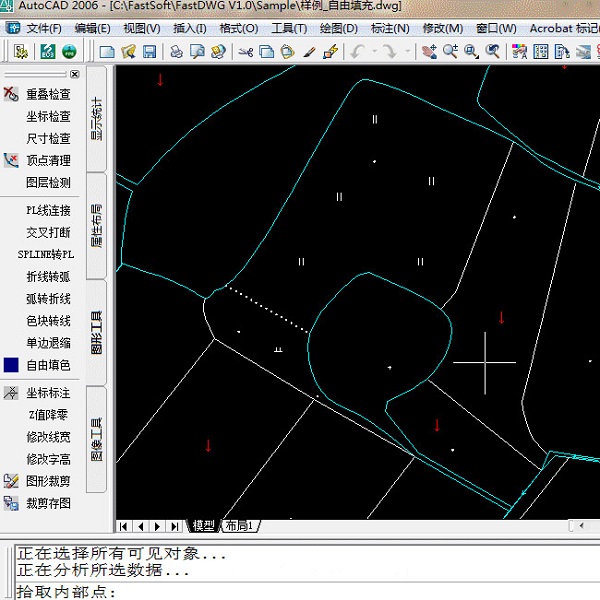This screenshot has width=600, height=600.
Task: Run the PL线连接 command
Action: tap(48, 211)
